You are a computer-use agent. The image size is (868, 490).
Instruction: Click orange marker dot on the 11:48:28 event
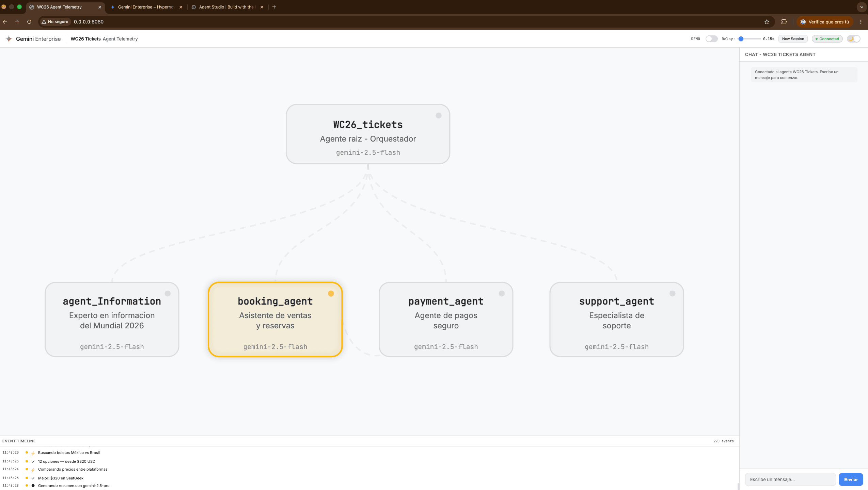27,486
